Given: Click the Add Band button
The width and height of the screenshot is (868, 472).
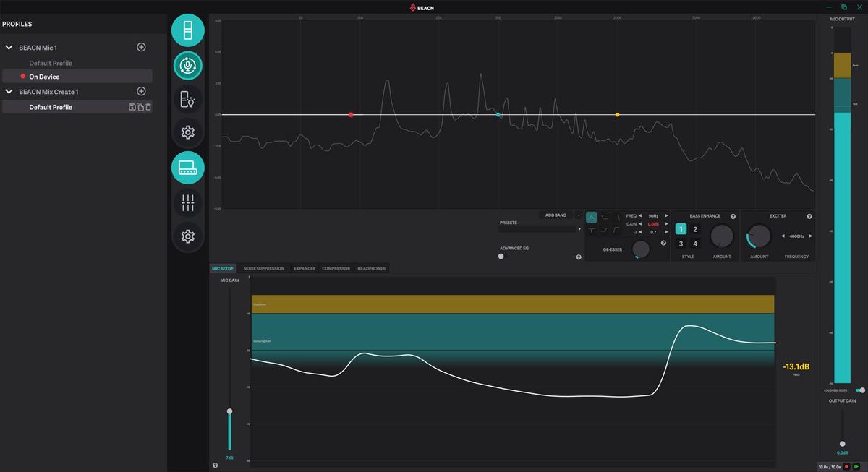Looking at the screenshot, I should 557,215.
